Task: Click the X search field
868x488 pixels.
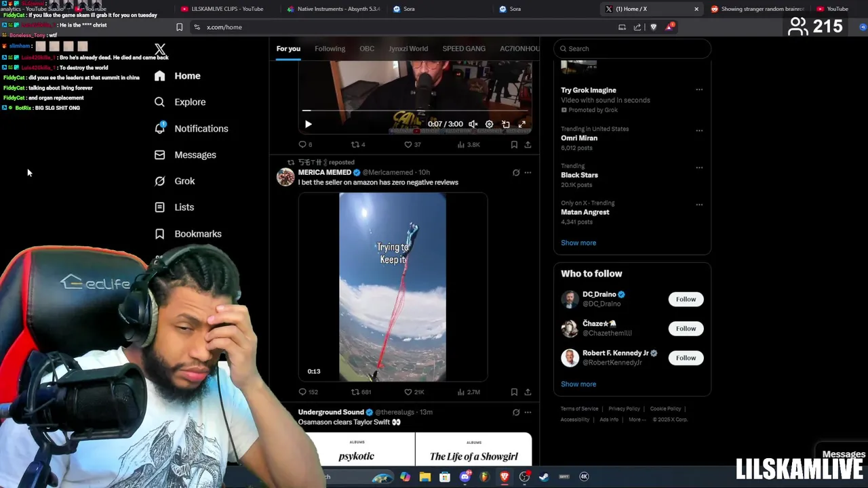Action: pyautogui.click(x=633, y=49)
